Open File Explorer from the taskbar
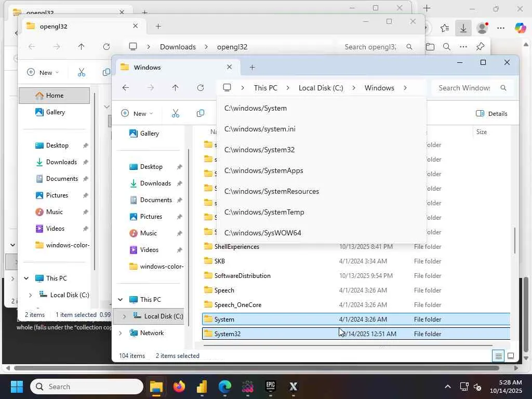This screenshot has width=532, height=399. click(156, 387)
